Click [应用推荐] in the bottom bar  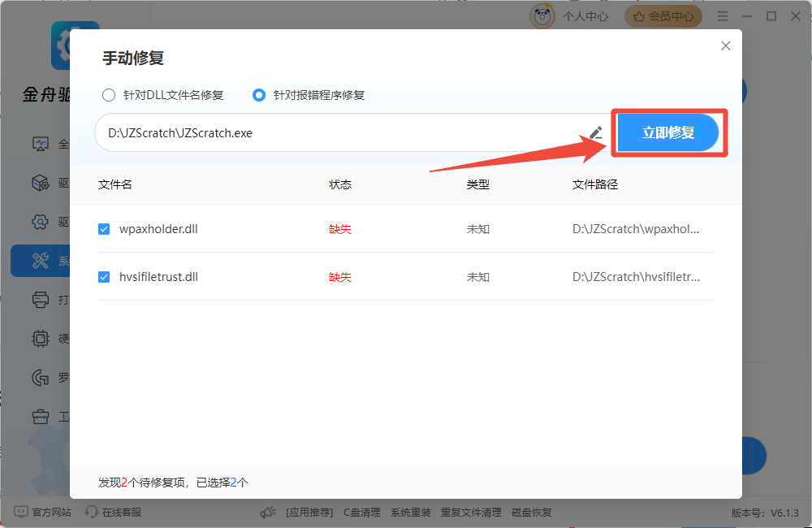[309, 513]
